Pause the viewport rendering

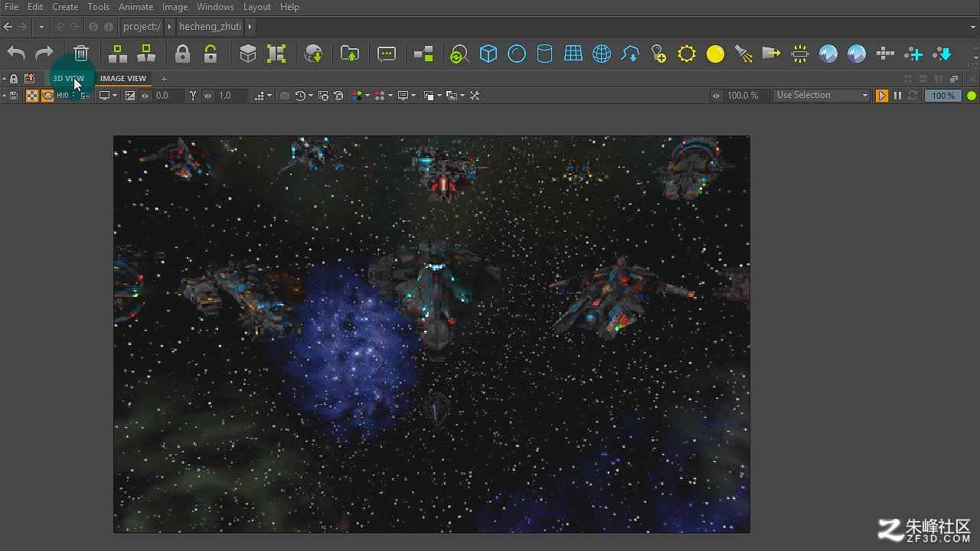(897, 96)
